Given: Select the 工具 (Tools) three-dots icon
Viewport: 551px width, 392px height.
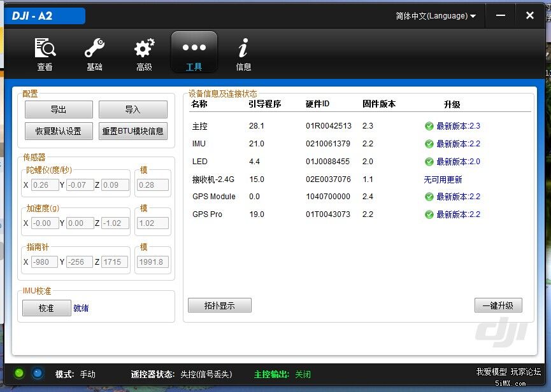Looking at the screenshot, I should 194,47.
